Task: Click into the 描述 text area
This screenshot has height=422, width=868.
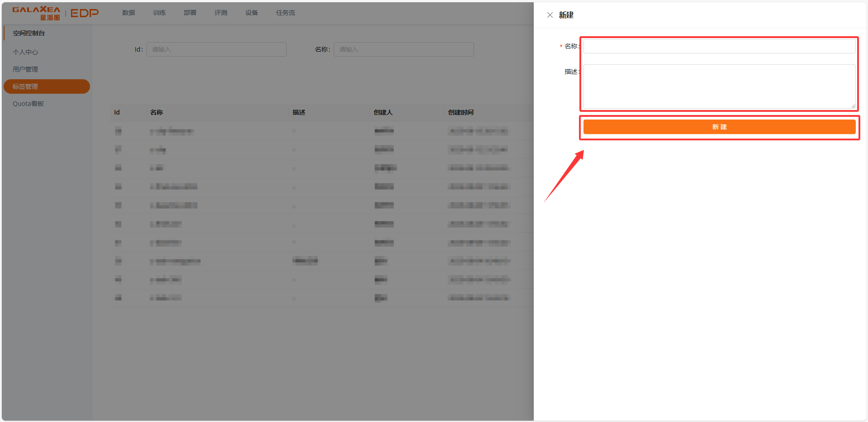Action: (719, 86)
